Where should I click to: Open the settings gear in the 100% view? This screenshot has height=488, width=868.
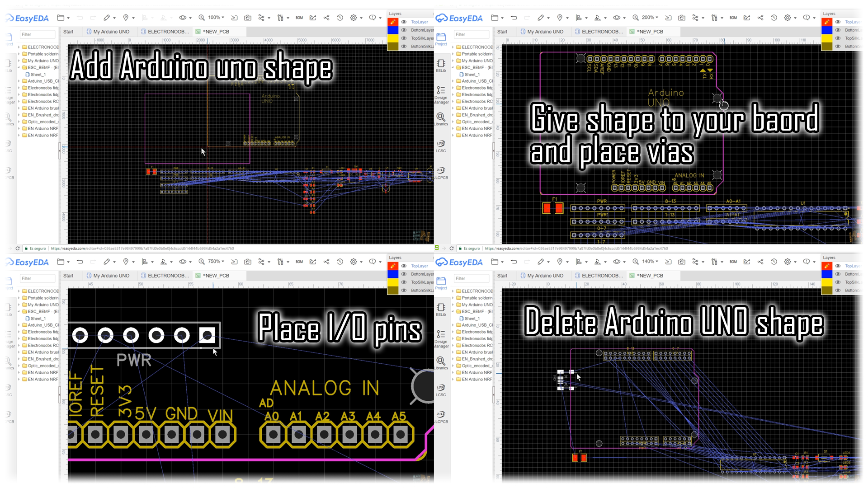click(354, 18)
